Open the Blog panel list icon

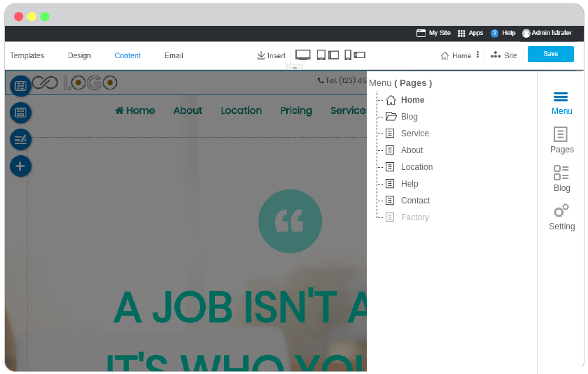click(x=561, y=173)
